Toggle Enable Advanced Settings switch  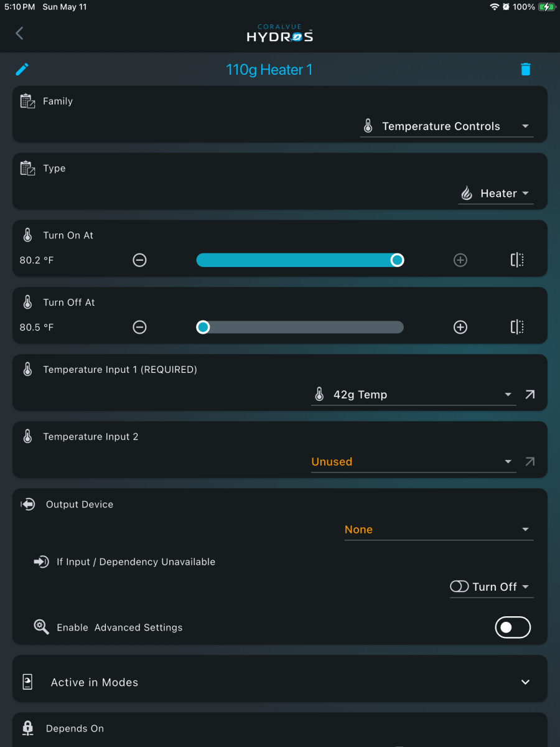coord(513,627)
